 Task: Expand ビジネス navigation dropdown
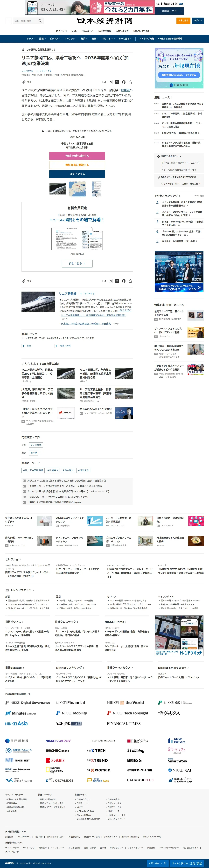(x=55, y=38)
